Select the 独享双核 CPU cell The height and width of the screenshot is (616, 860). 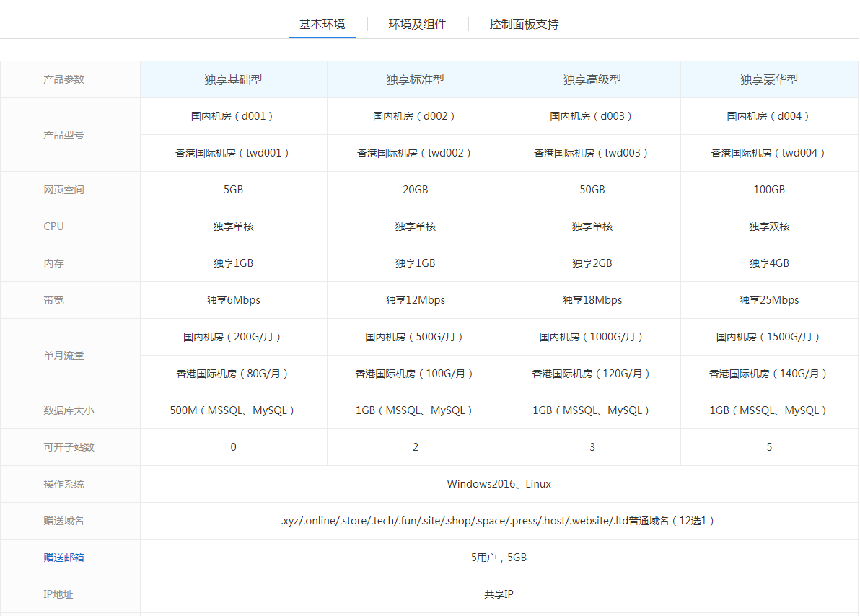[768, 226]
